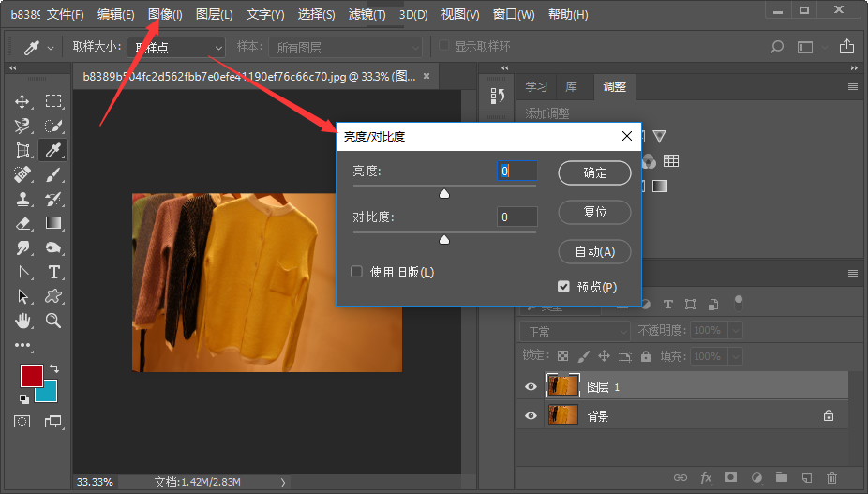Close the document tab

click(x=427, y=76)
